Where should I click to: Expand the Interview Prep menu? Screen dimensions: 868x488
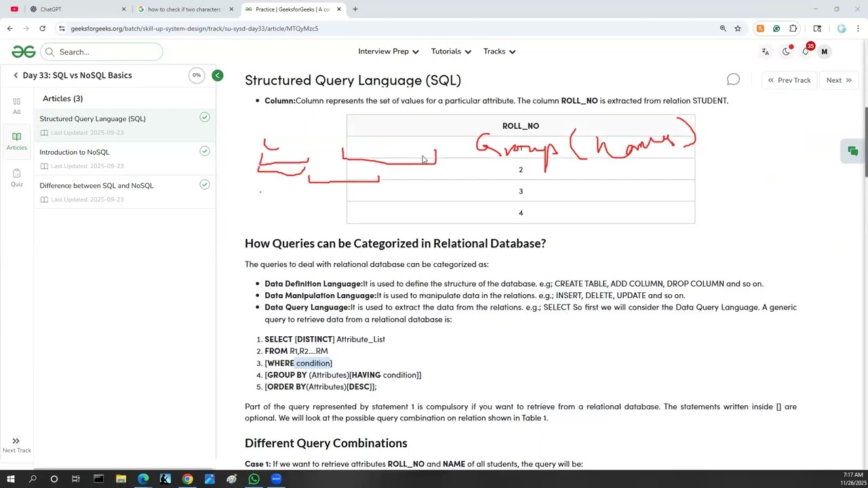(x=389, y=52)
